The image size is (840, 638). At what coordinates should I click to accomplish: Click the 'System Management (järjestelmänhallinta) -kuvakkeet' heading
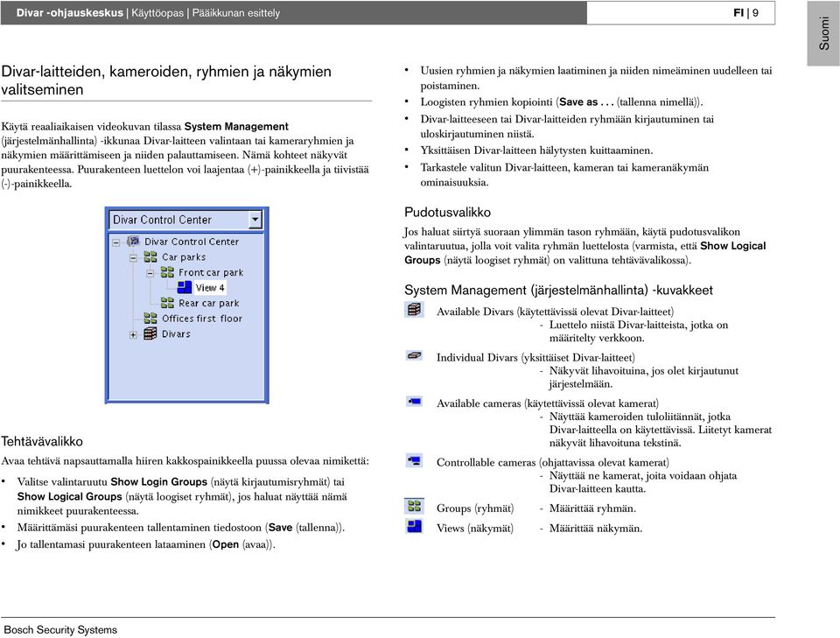(558, 291)
